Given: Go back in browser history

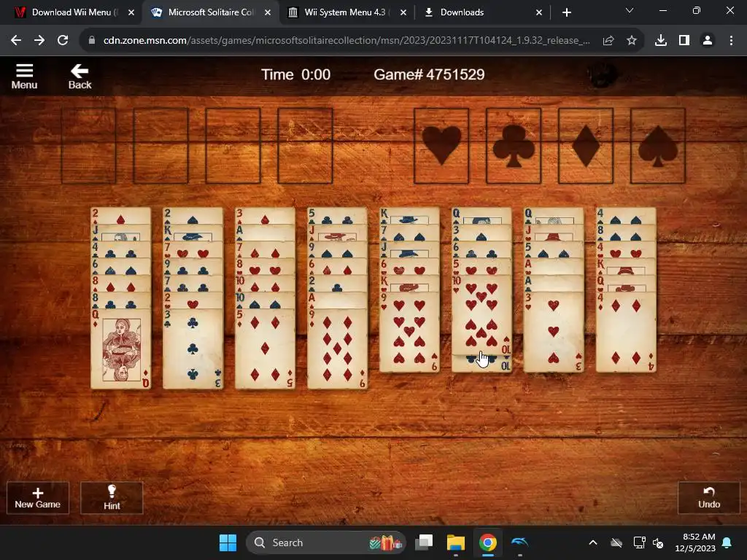Looking at the screenshot, I should pos(16,41).
